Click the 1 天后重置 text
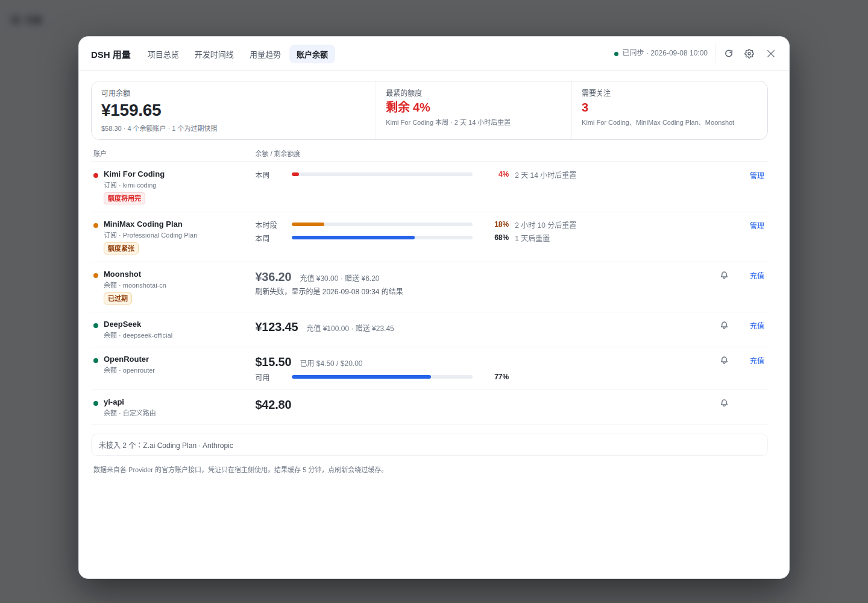This screenshot has width=868, height=603. (532, 239)
